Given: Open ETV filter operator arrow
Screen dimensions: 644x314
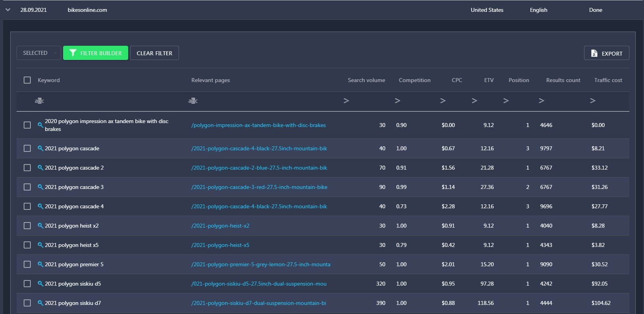Looking at the screenshot, I should (474, 101).
